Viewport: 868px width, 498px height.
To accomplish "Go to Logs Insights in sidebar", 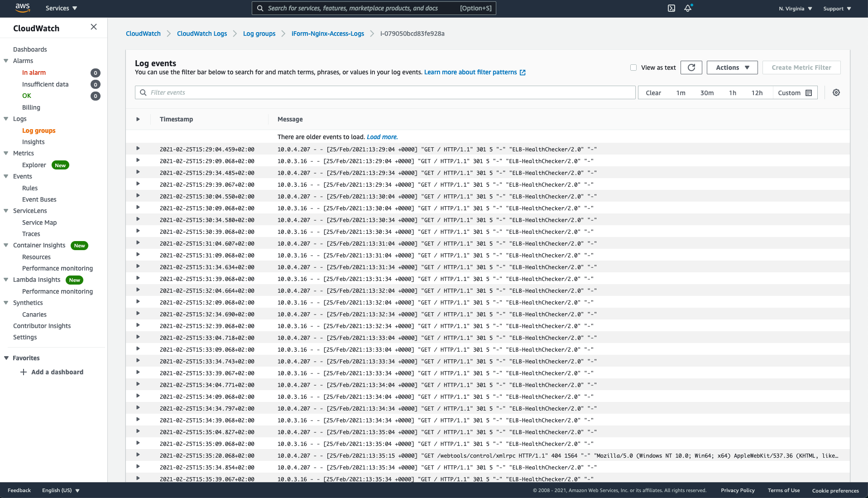I will [x=34, y=142].
